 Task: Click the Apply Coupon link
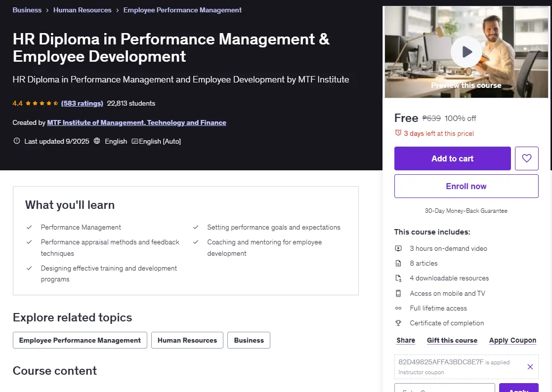pos(512,340)
